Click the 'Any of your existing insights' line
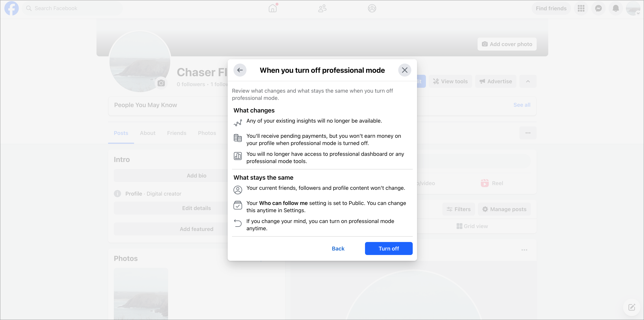The image size is (644, 320). 314,121
